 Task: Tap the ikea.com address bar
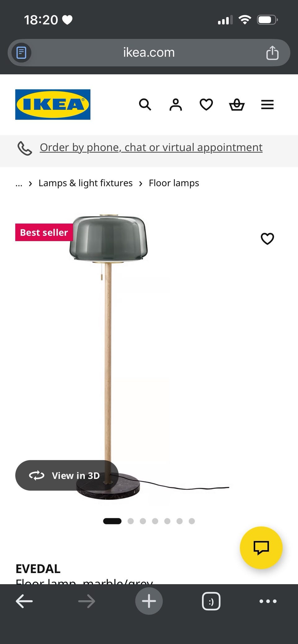point(149,53)
